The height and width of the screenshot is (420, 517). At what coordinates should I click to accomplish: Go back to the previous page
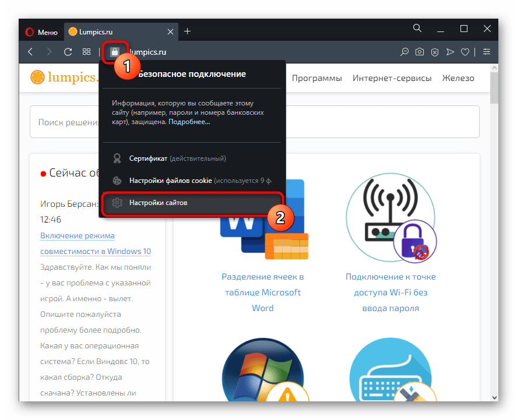[x=30, y=52]
